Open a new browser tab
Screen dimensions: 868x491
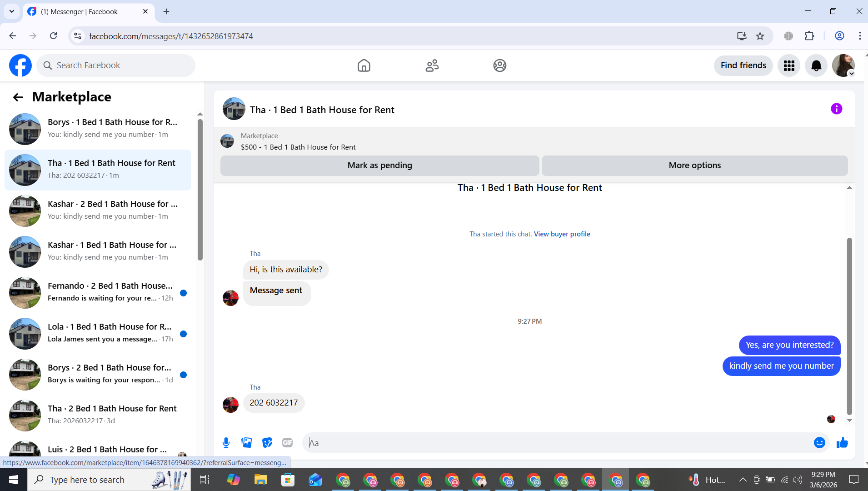pos(166,11)
